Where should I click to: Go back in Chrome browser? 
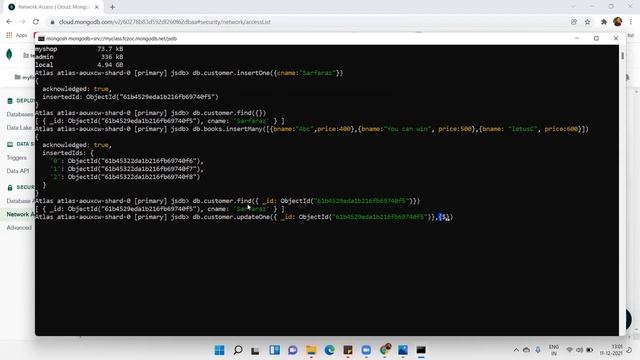click(9, 22)
